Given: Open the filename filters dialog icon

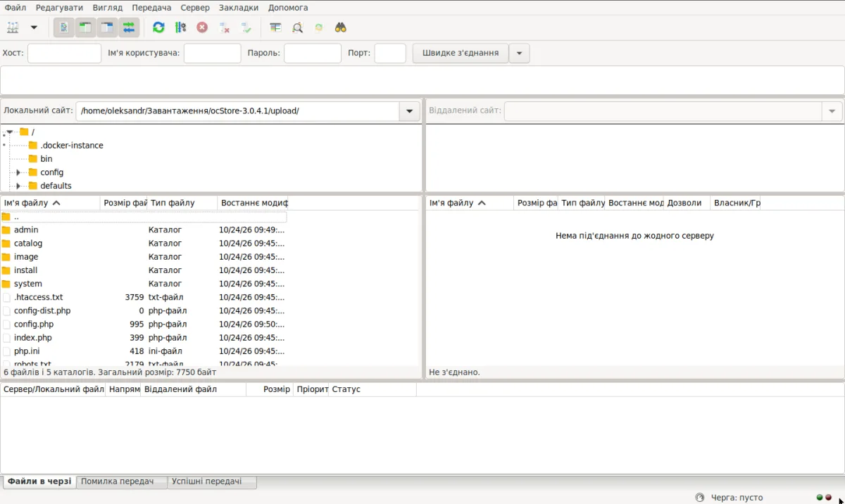Looking at the screenshot, I should (x=275, y=27).
